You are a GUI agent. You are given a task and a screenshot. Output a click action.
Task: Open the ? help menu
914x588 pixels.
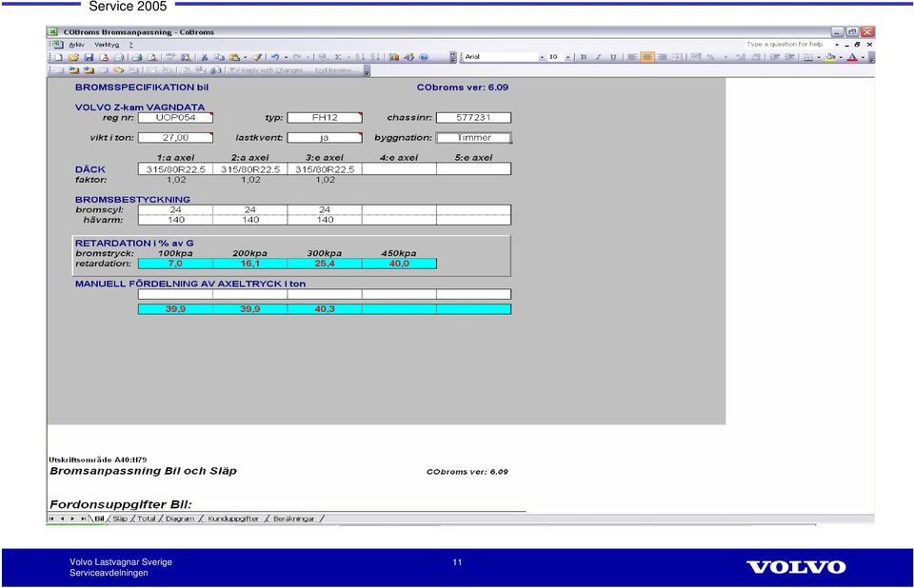coord(131,45)
